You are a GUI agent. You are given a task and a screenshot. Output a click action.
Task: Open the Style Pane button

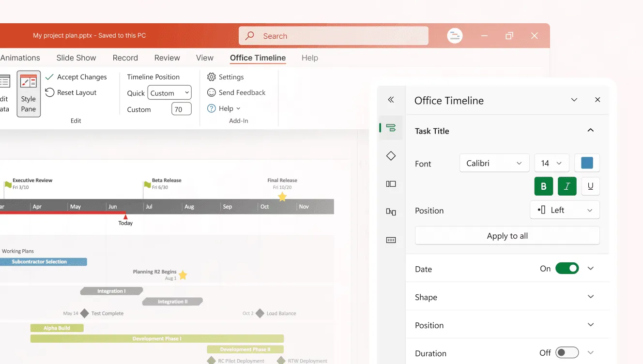(29, 94)
